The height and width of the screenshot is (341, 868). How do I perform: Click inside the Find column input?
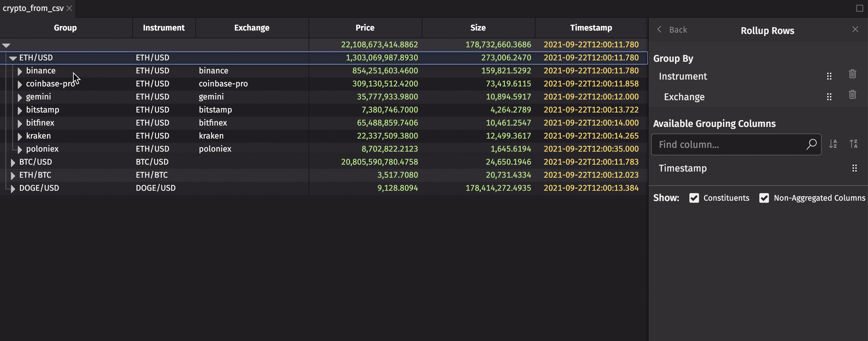pyautogui.click(x=720, y=144)
